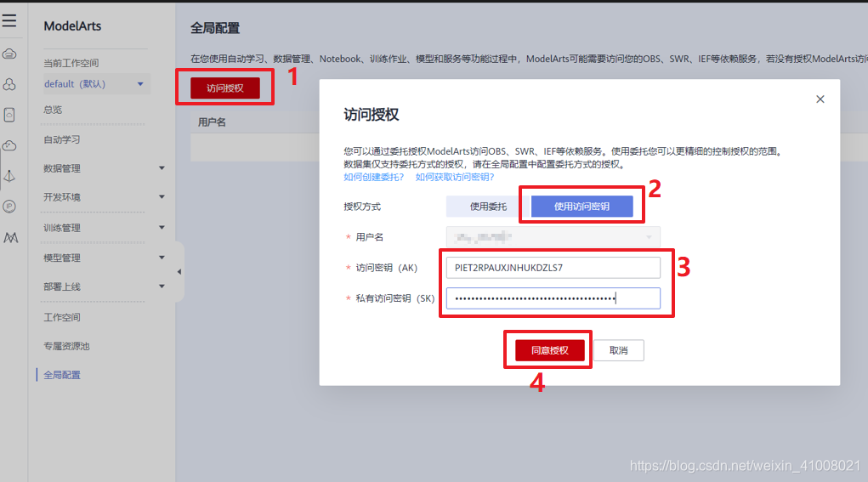Select 全局配置 in sidebar

pos(62,375)
